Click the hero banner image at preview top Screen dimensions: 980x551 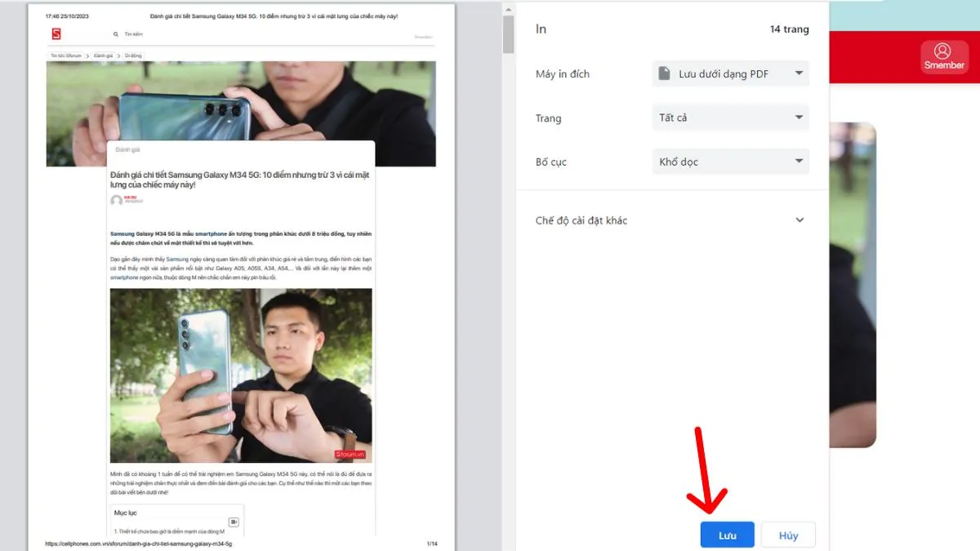pos(241,102)
